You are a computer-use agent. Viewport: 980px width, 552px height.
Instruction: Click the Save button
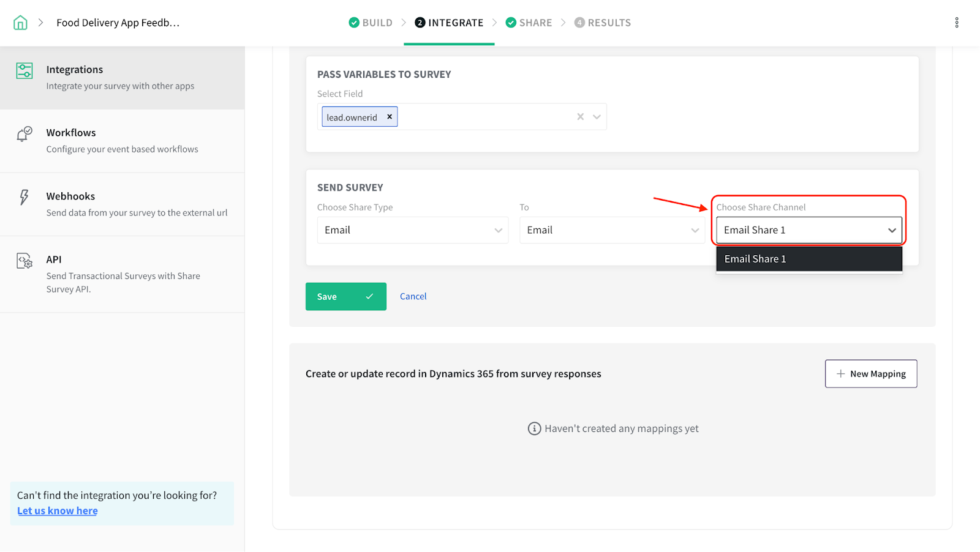[x=346, y=296]
